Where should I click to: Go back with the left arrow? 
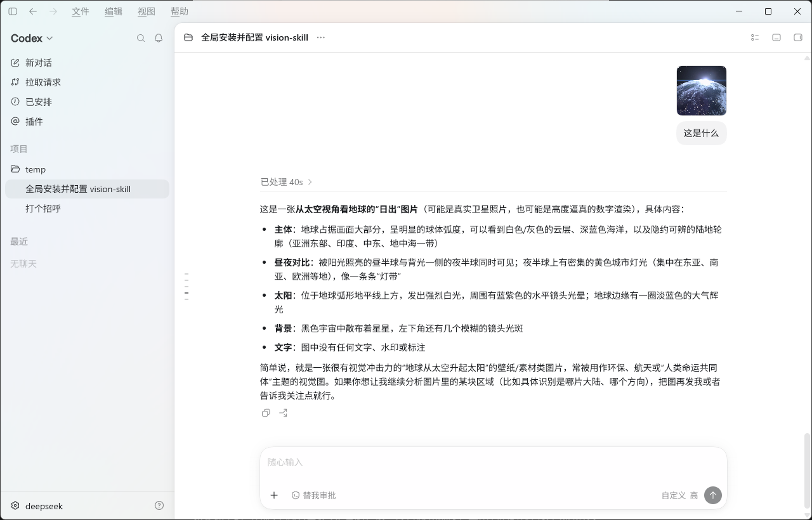pyautogui.click(x=33, y=11)
